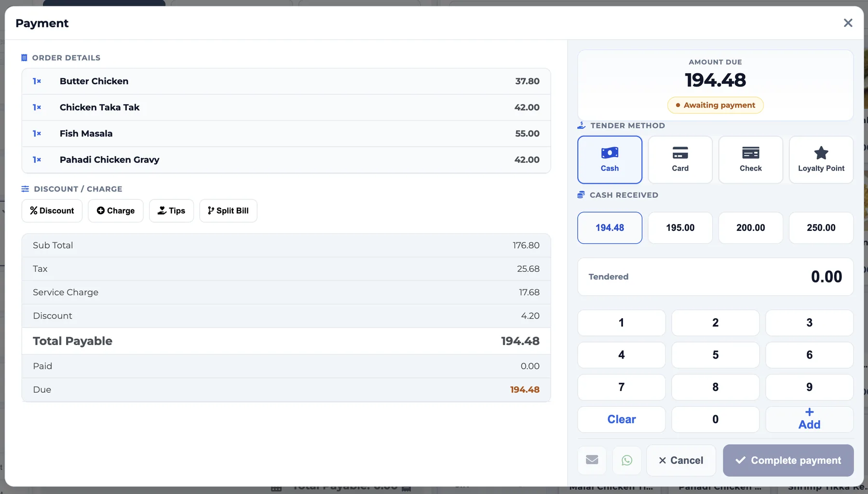This screenshot has height=494, width=868.
Task: Select the Fish Masala order row
Action: 286,134
